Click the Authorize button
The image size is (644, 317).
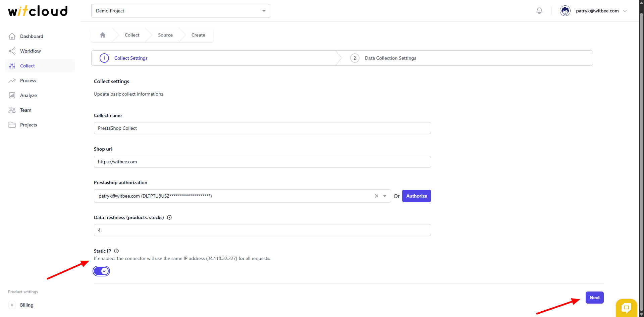click(x=417, y=196)
